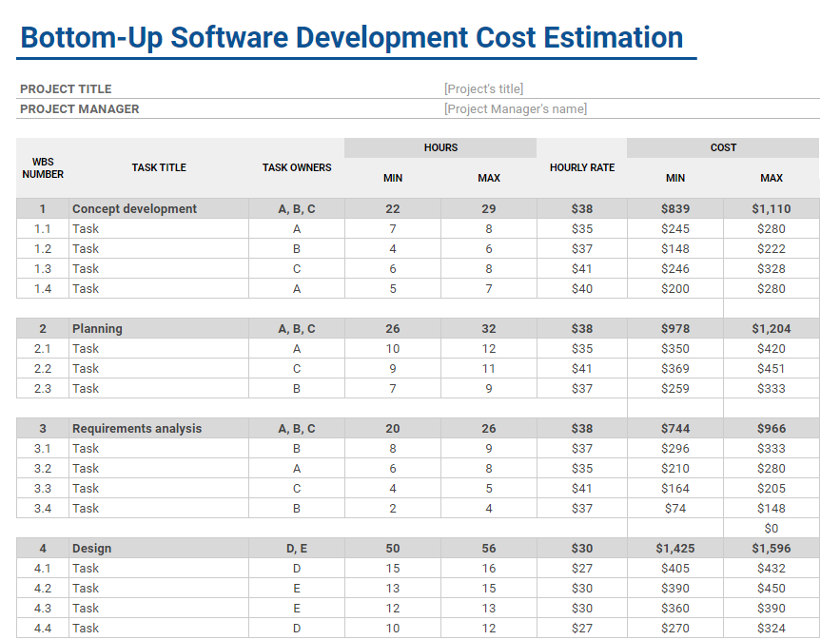Click the Planning section title cell
The width and height of the screenshot is (840, 640).
point(97,328)
